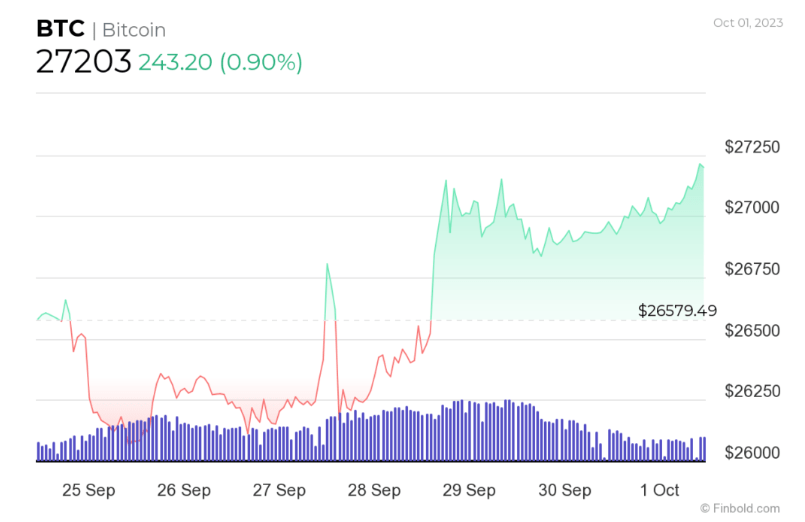805x522 pixels.
Task: Click the BTC ticker symbol
Action: 60,29
